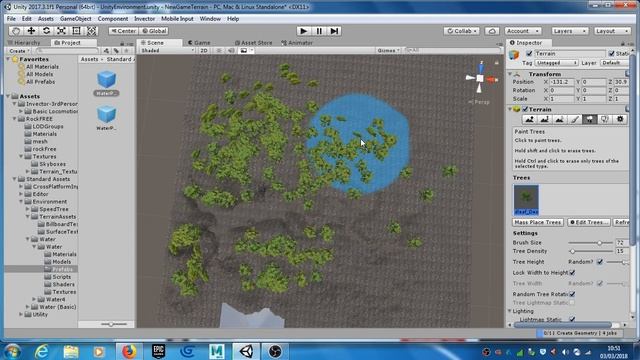Select the tree prototype thumbnail

pyautogui.click(x=526, y=200)
